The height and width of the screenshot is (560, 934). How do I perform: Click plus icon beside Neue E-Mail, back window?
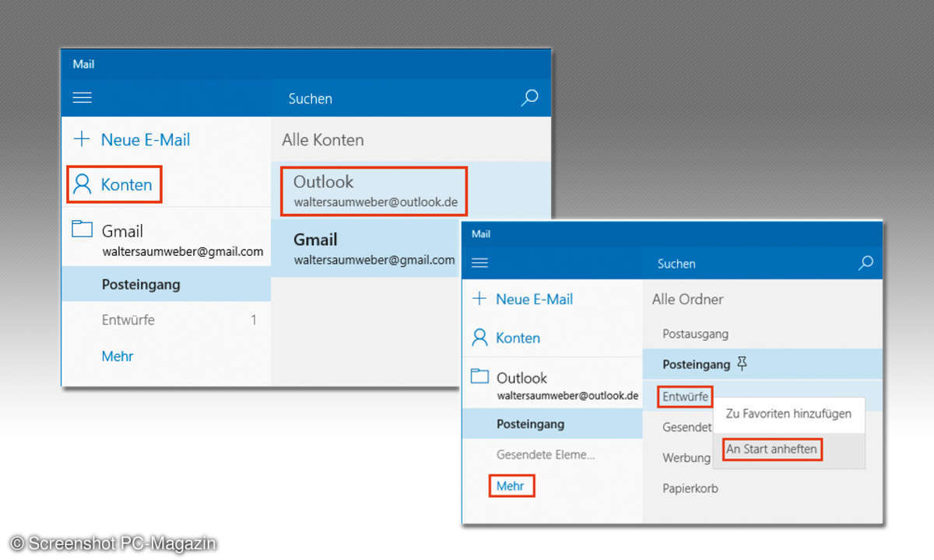click(82, 140)
